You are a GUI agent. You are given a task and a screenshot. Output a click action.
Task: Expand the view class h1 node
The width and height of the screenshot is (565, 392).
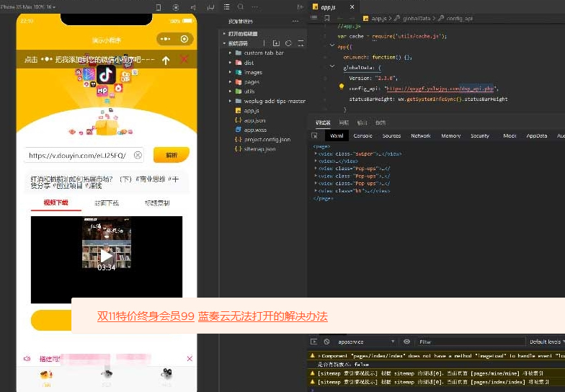(x=316, y=190)
